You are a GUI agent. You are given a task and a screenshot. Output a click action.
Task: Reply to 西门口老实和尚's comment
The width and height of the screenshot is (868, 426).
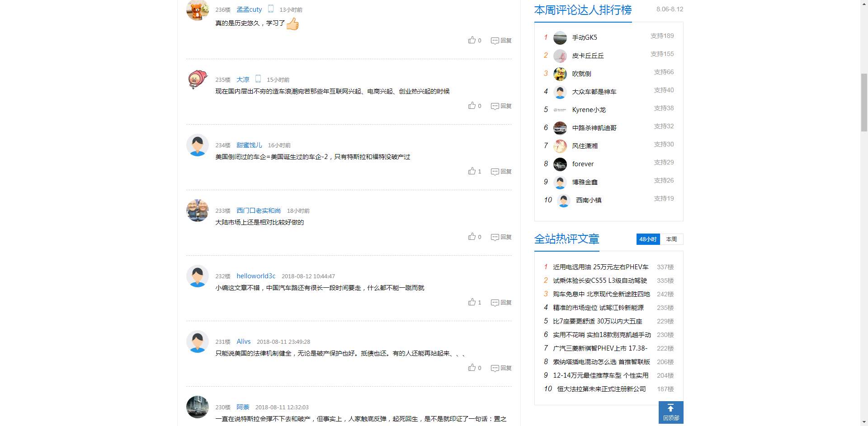[x=501, y=237]
